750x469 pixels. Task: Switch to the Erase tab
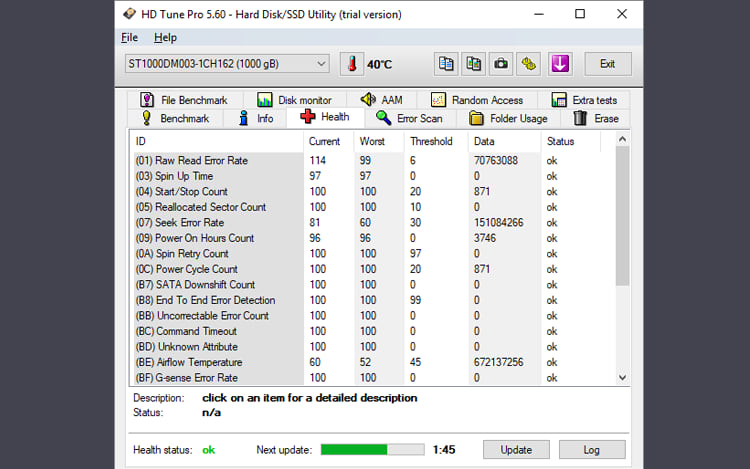(596, 118)
